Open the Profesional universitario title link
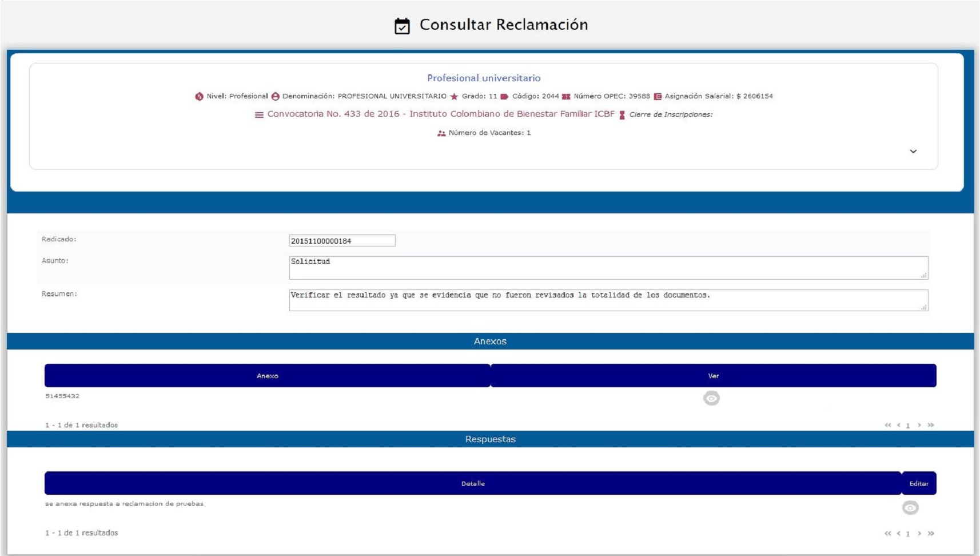980x556 pixels. [484, 78]
